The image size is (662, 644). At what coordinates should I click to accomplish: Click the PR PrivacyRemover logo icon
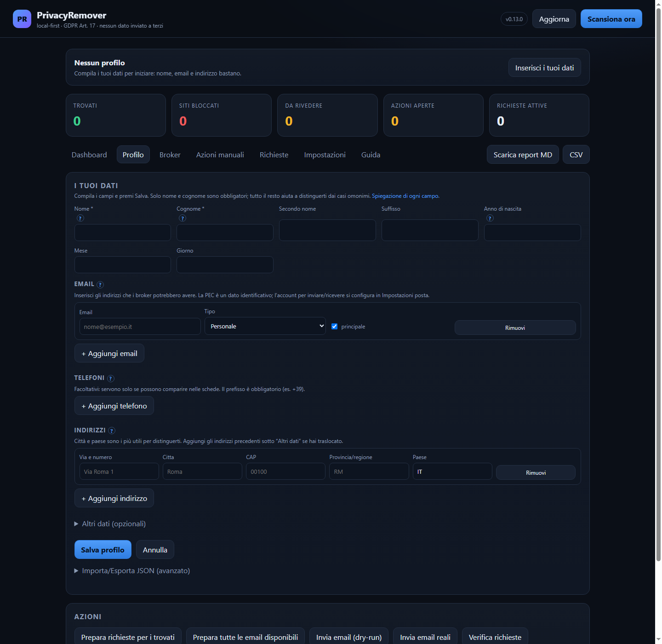point(22,19)
